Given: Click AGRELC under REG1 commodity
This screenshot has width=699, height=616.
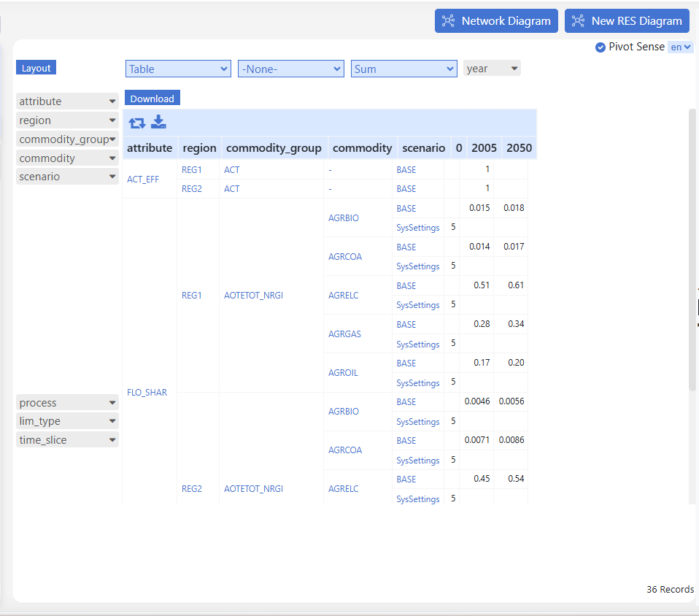Looking at the screenshot, I should 343,296.
